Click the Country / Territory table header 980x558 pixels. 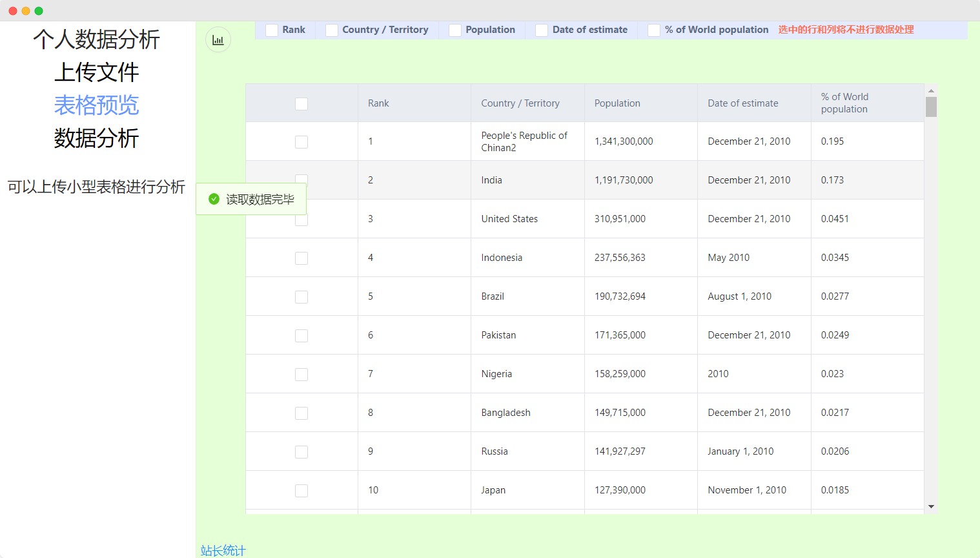click(x=528, y=103)
